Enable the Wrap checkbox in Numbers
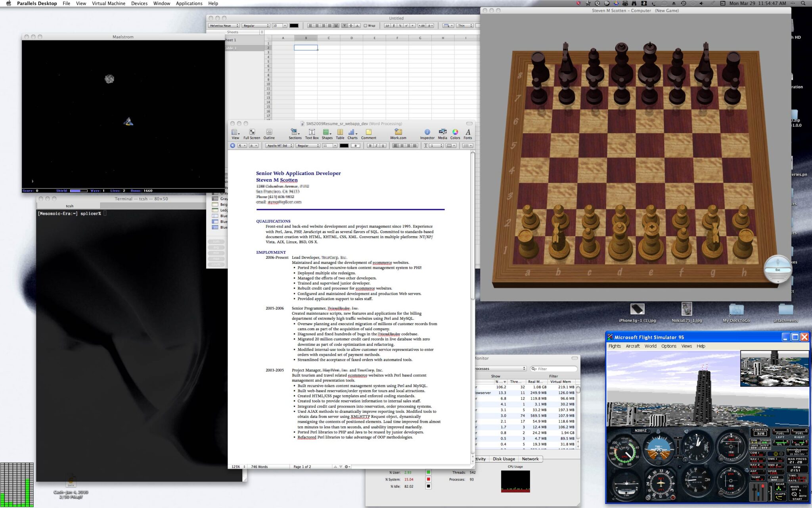The height and width of the screenshot is (508, 812). (366, 26)
